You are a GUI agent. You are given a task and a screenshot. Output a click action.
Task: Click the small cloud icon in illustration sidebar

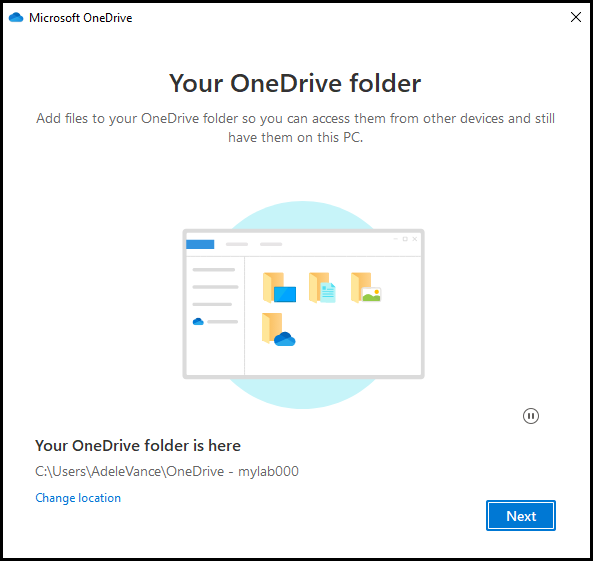coord(198,322)
